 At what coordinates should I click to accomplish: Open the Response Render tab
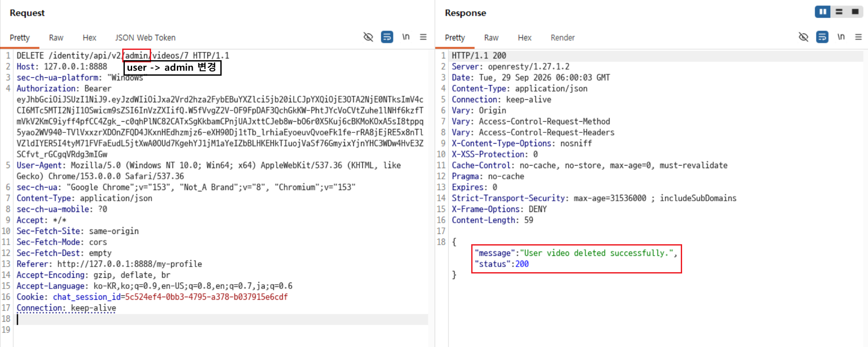coord(562,38)
